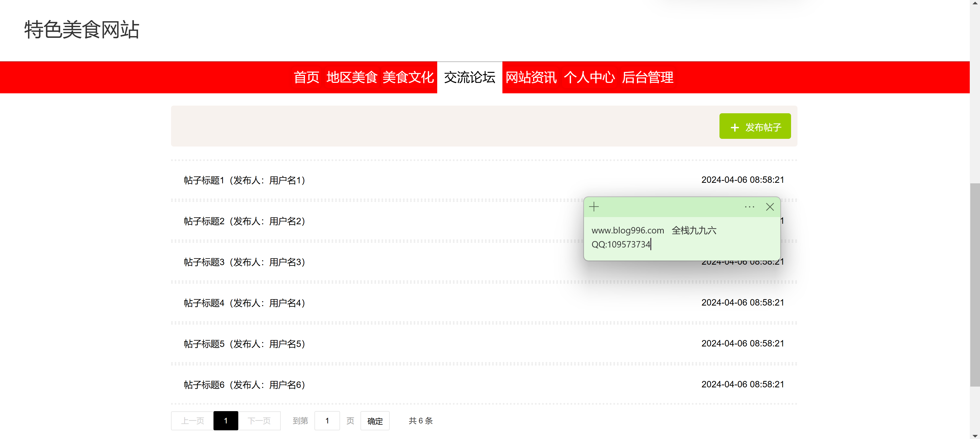Open the 美食文化 navigation item

pos(408,78)
